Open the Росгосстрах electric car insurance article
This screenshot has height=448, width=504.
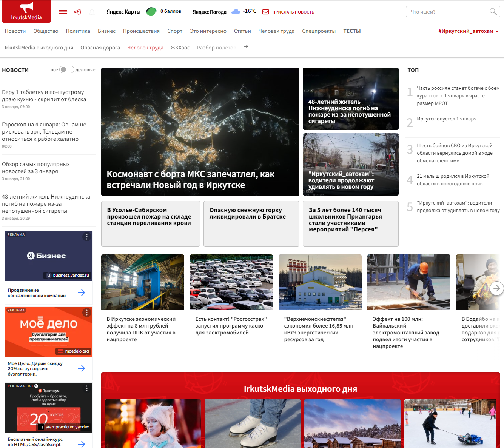click(x=231, y=296)
